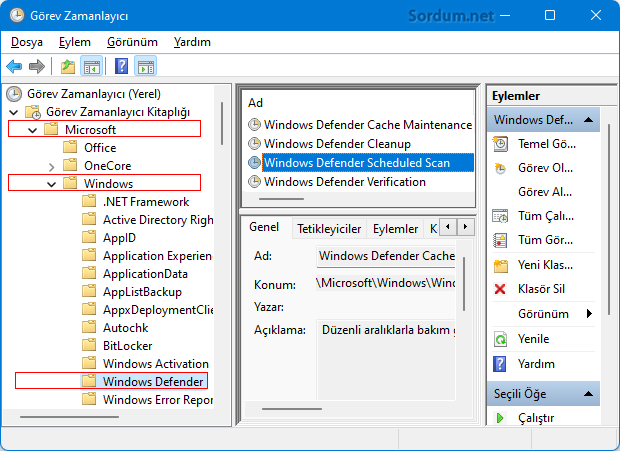This screenshot has width=620, height=451.
Task: Collapse the Görev Zamanlayıcı Kitaplığı node chevron
Action: point(14,112)
